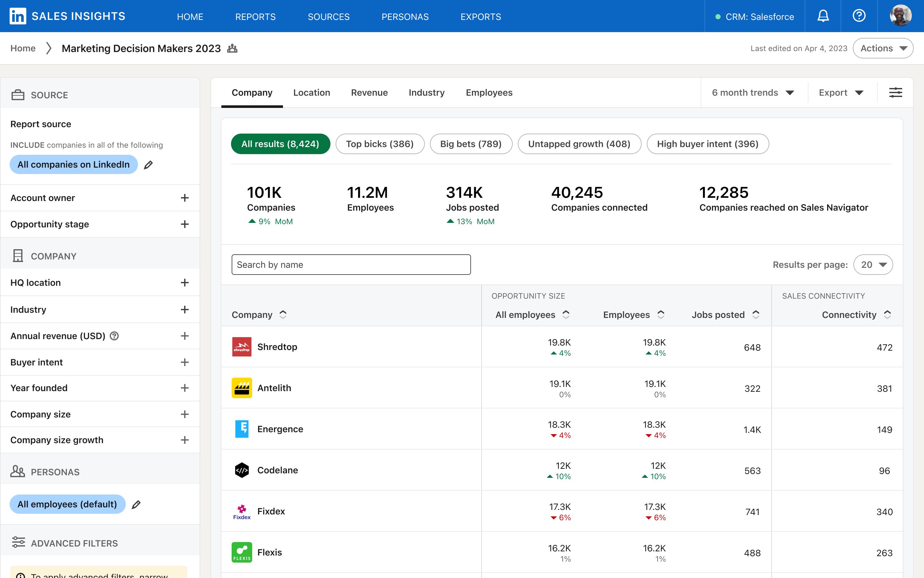Open SOURCES in top navigation
The width and height of the screenshot is (924, 578).
[328, 16]
